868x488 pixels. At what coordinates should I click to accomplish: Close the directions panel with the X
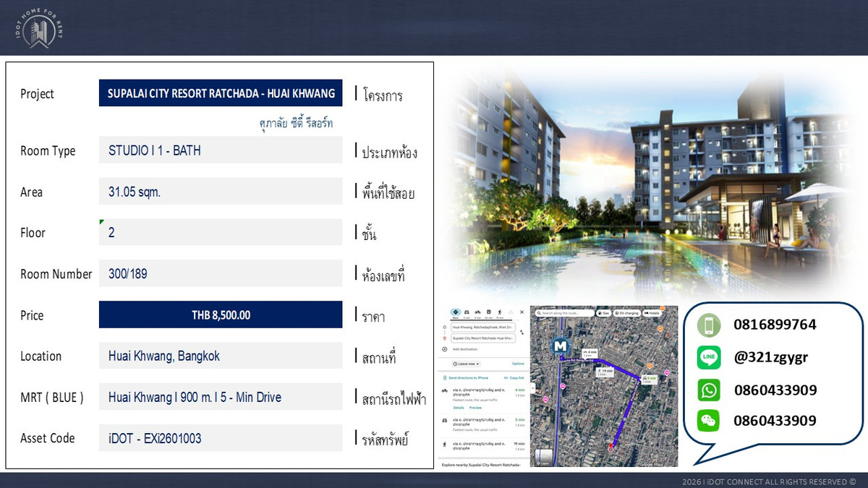click(x=522, y=312)
